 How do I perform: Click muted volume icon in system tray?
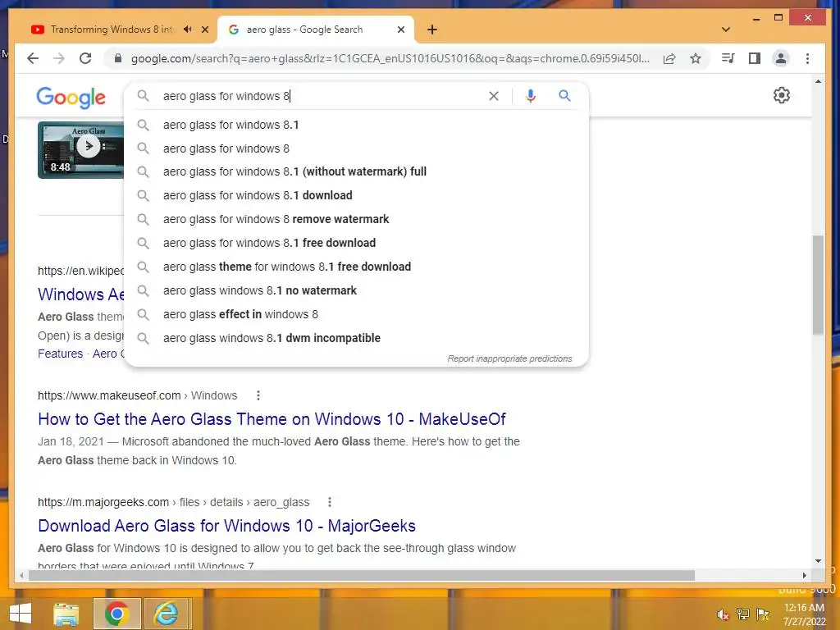724,615
